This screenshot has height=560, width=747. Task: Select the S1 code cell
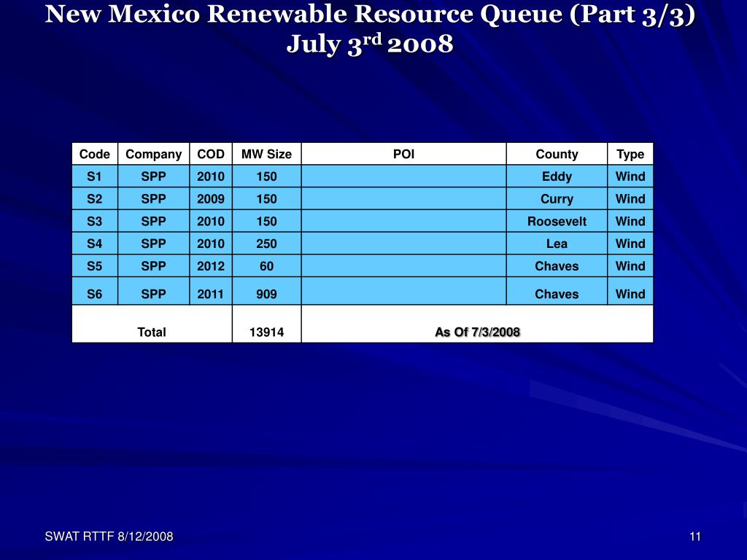(95, 176)
